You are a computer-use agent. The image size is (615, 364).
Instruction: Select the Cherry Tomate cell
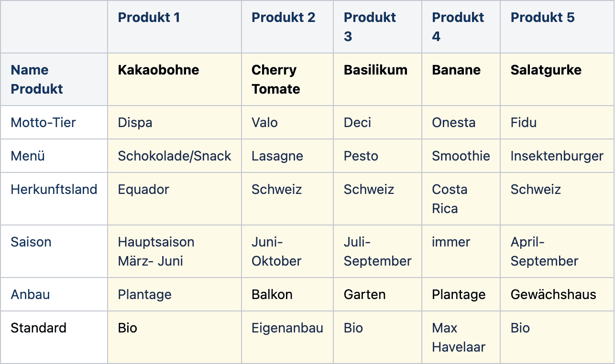coord(287,79)
